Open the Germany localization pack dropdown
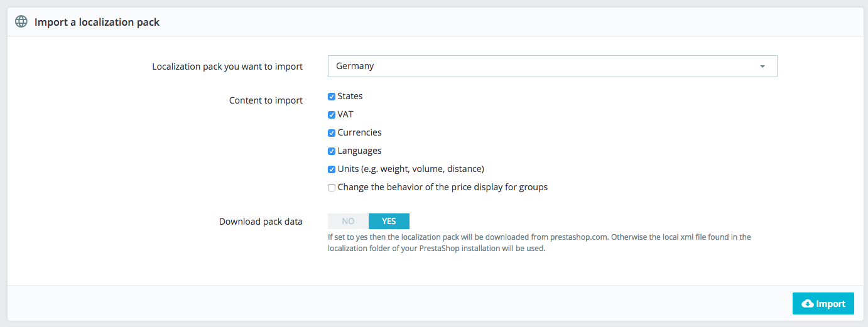This screenshot has height=327, width=868. [552, 66]
